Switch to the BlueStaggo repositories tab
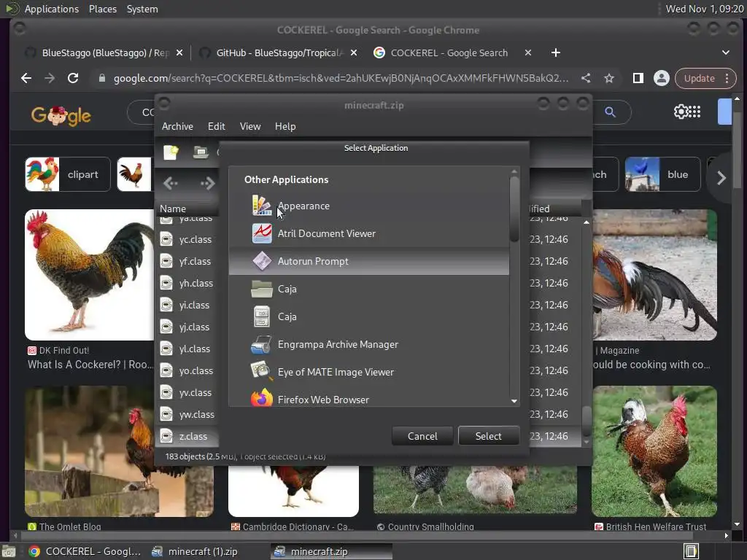This screenshot has height=560, width=747. tap(104, 52)
